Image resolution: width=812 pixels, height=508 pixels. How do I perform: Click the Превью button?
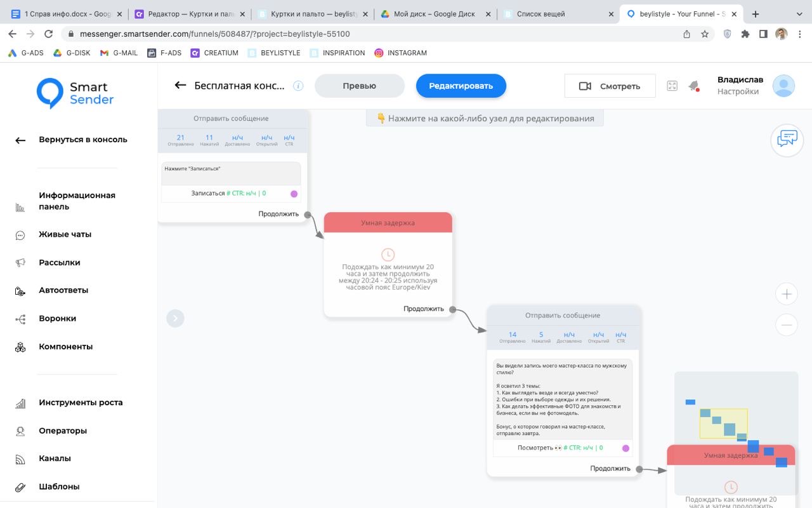(360, 86)
